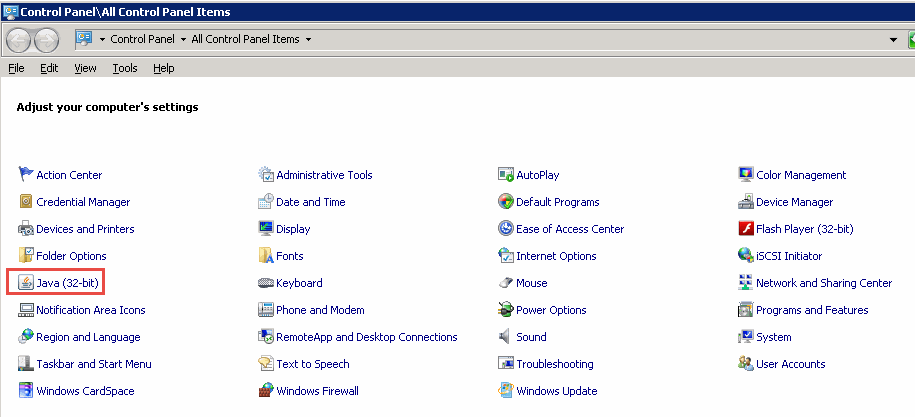Screen dimensions: 915x417
Task: Open the Windows Firewall icon
Action: [266, 391]
